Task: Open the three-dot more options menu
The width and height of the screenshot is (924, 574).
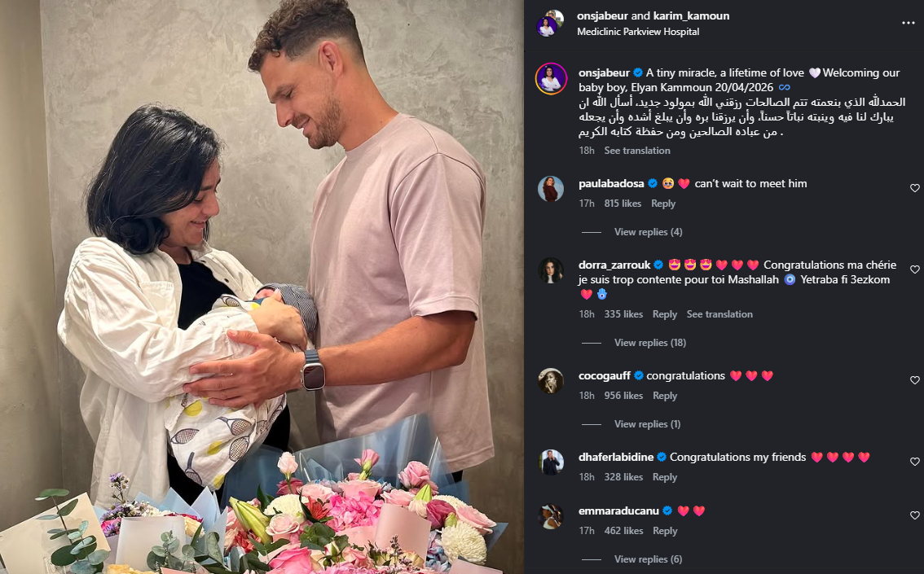Action: (908, 23)
